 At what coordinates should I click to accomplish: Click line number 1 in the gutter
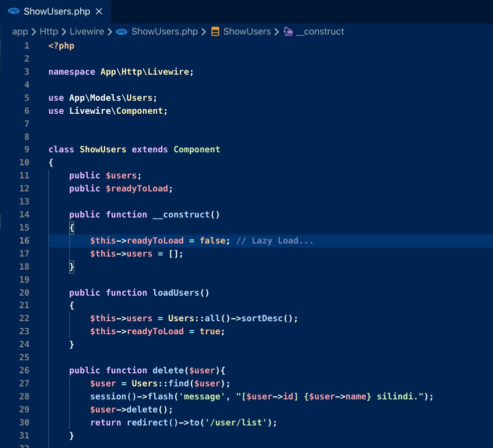[27, 46]
